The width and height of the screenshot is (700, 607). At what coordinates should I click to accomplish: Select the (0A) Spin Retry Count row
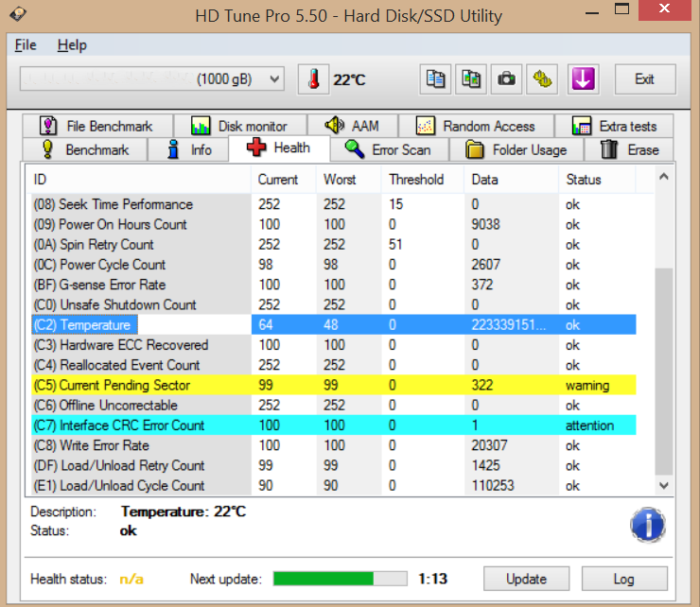(x=334, y=245)
